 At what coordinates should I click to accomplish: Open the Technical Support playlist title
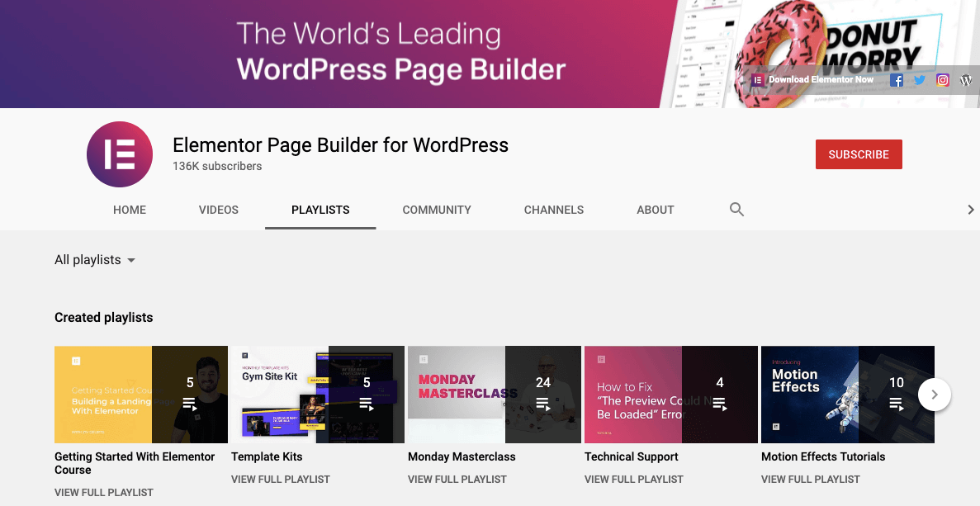[632, 456]
